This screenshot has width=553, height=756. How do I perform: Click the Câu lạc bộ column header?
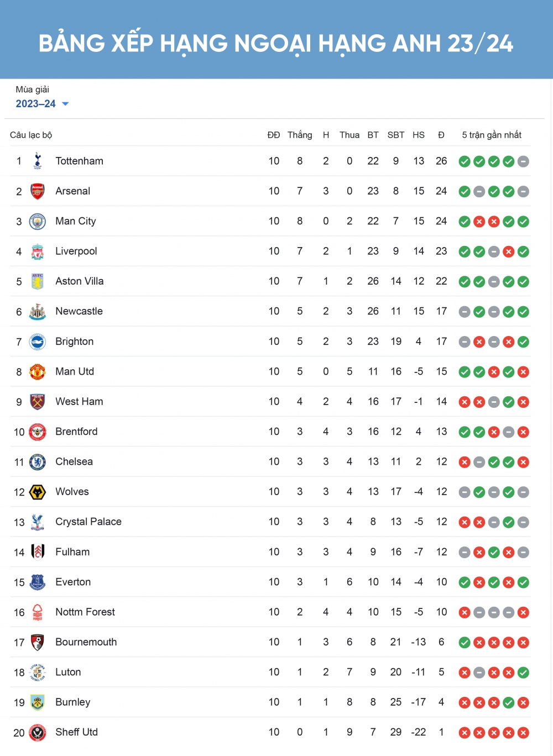coord(31,135)
